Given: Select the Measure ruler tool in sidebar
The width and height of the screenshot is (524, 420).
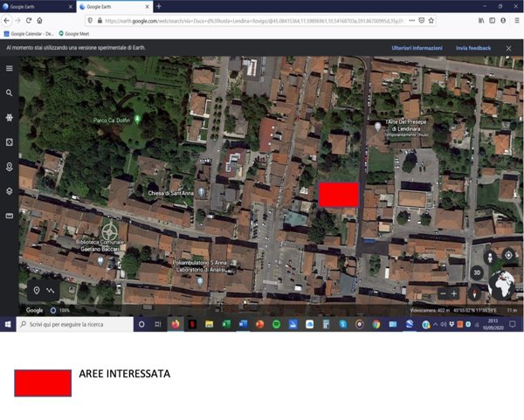Looking at the screenshot, I should pyautogui.click(x=10, y=216).
